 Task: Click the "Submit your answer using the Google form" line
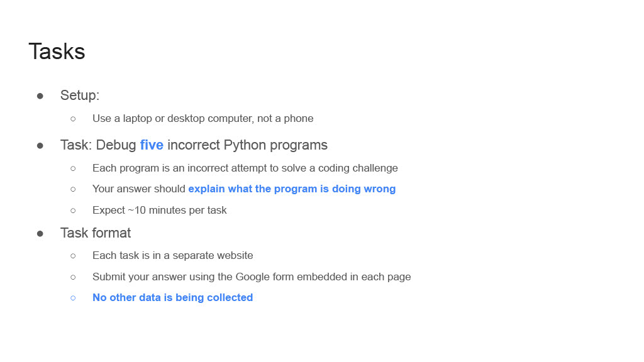252,277
